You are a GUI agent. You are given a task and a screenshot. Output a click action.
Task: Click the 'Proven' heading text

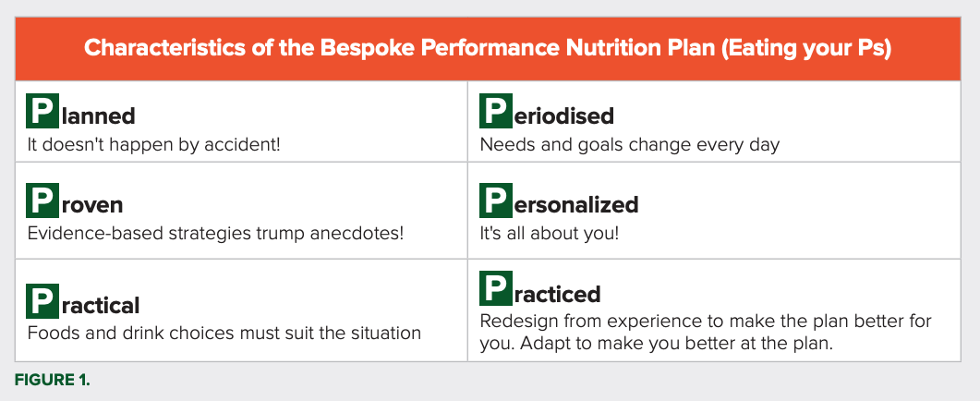(x=75, y=201)
